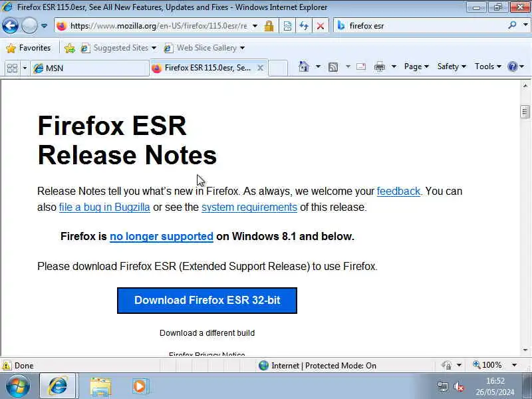Open the Suggested Sites favorites item
This screenshot has height=399, width=532.
pyautogui.click(x=118, y=48)
